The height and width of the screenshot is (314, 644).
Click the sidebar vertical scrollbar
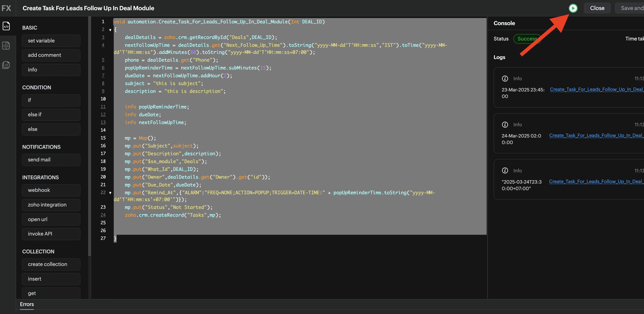point(89,135)
